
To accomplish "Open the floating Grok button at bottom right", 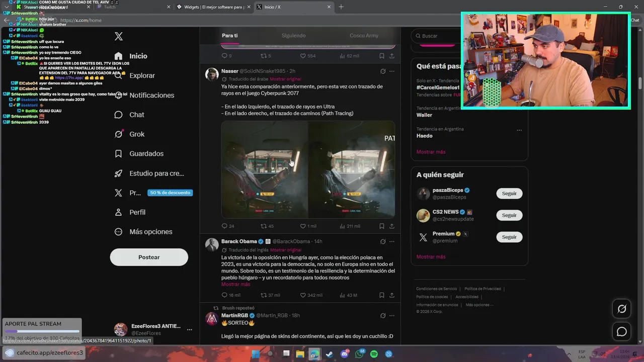I will coord(622,309).
